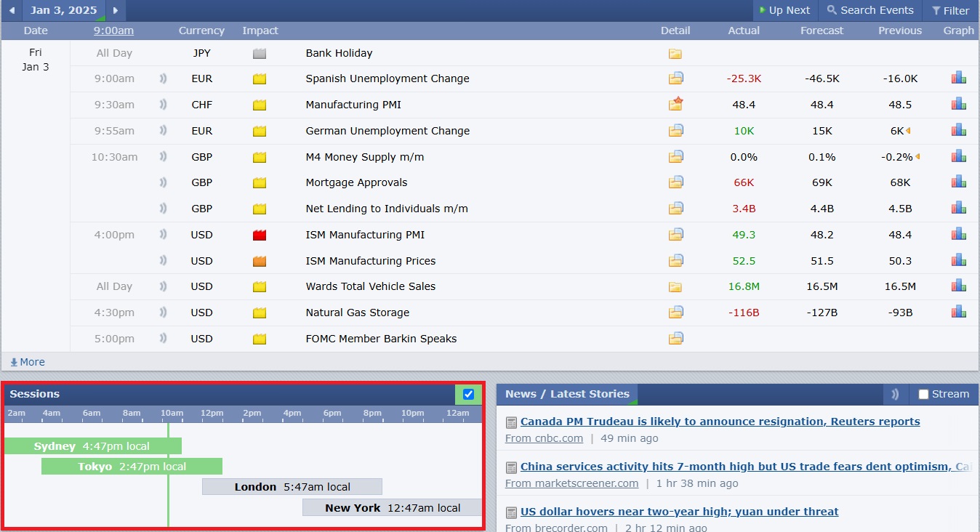Click the 9:00am time column header
The width and height of the screenshot is (980, 532).
point(113,31)
